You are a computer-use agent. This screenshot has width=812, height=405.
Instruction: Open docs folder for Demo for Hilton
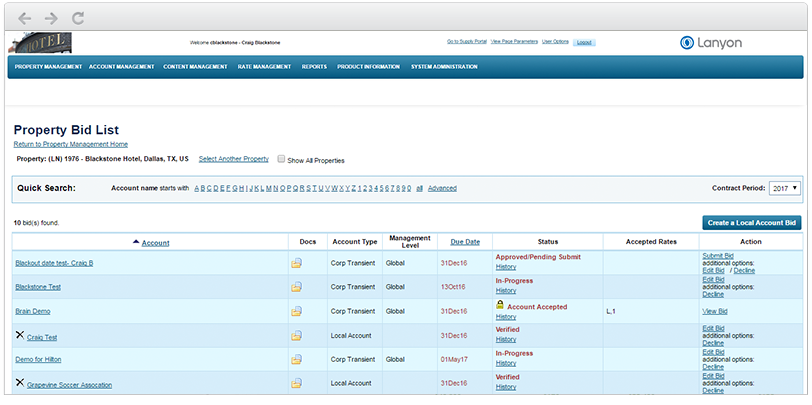point(296,359)
